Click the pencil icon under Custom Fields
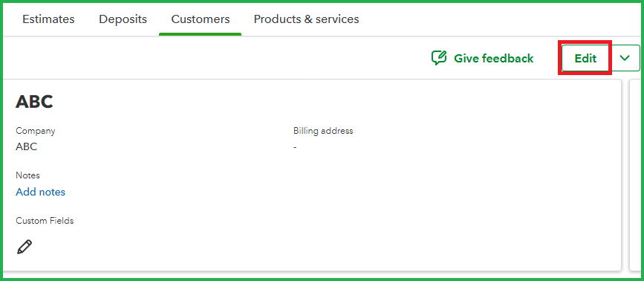The width and height of the screenshot is (644, 281). coord(25,247)
